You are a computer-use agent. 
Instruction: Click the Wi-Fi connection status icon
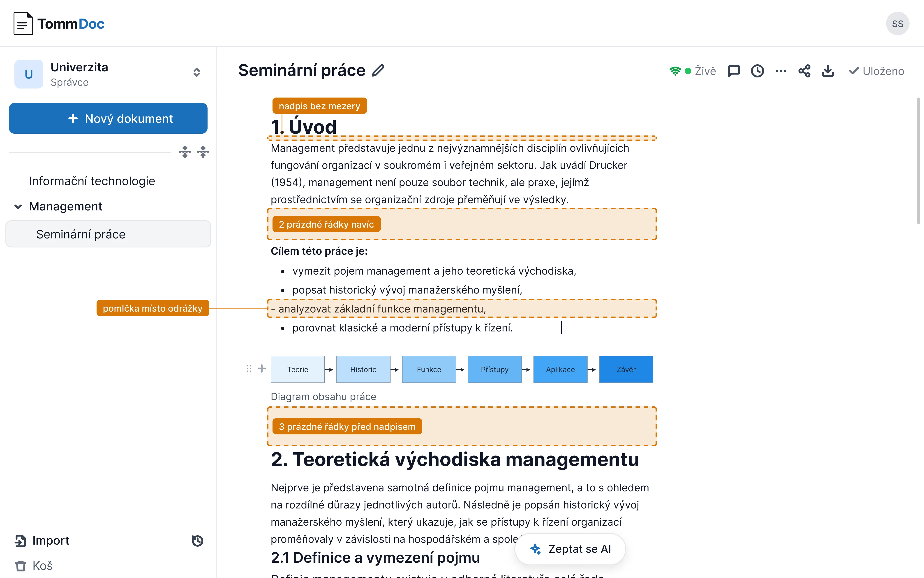coord(675,71)
